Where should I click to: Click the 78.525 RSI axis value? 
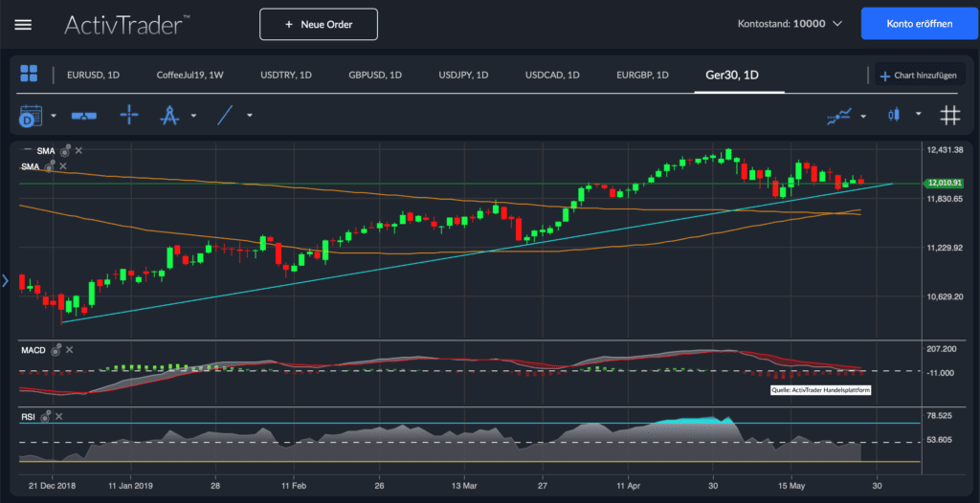tap(940, 415)
